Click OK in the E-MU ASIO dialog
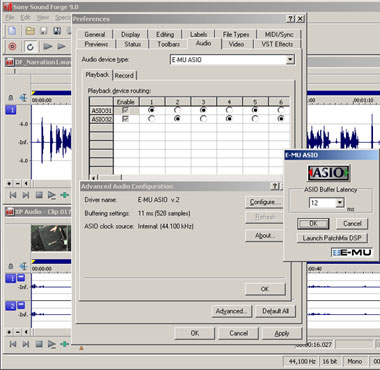The height and width of the screenshot is (370, 380). (x=313, y=223)
